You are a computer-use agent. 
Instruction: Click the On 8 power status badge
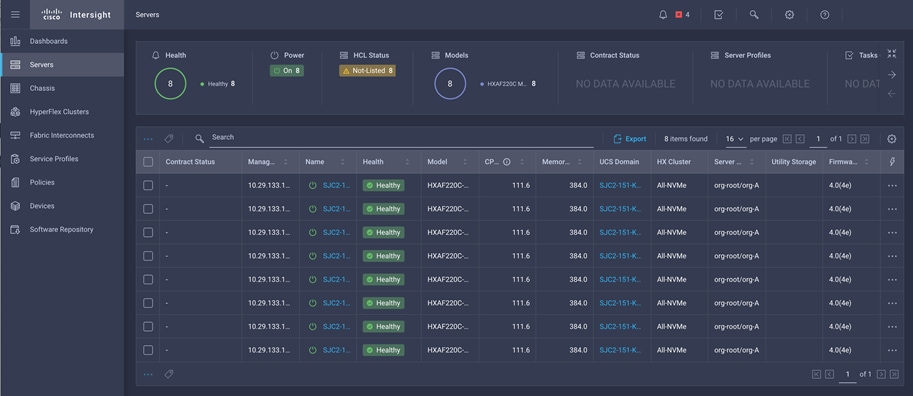(286, 70)
